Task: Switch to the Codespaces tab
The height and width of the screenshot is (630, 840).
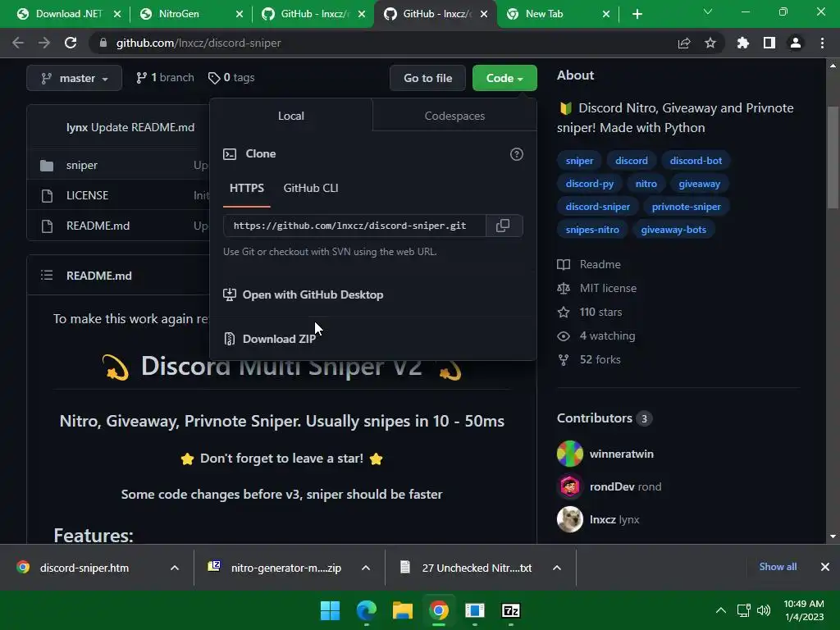Action: [454, 116]
